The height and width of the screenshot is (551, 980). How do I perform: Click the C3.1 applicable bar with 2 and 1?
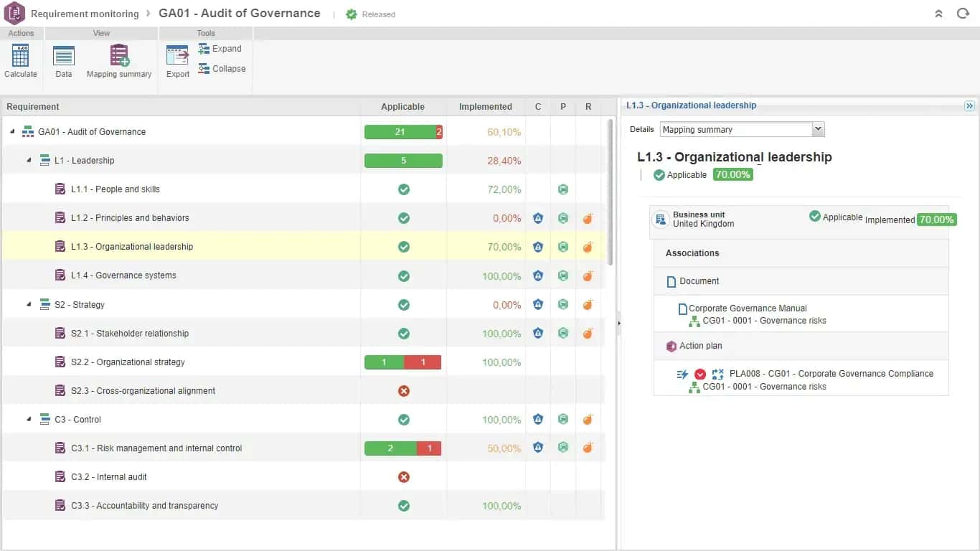403,448
